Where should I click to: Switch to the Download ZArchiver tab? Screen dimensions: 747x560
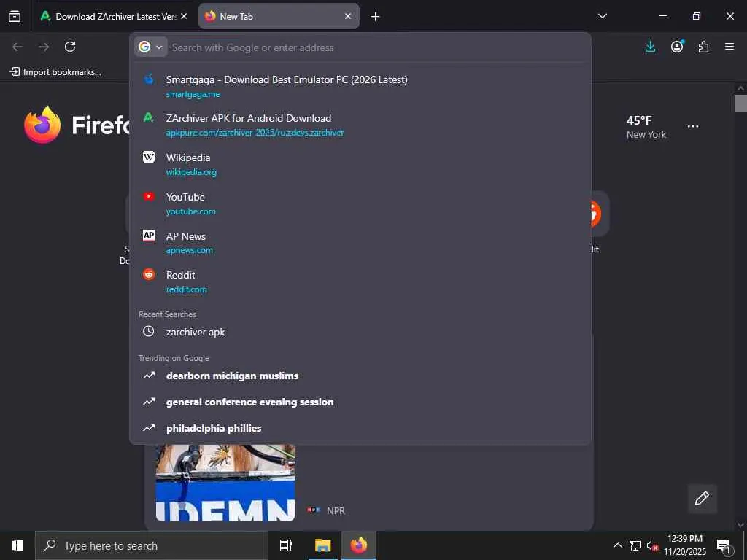[113, 16]
